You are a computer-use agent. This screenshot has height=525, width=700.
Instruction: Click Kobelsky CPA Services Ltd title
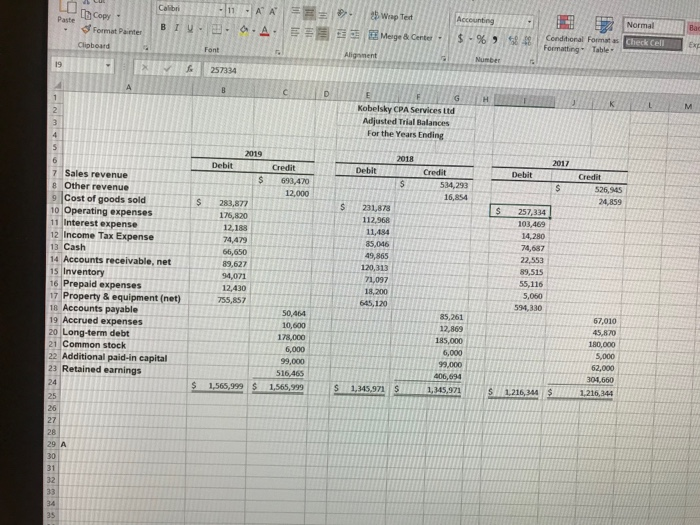click(x=406, y=110)
